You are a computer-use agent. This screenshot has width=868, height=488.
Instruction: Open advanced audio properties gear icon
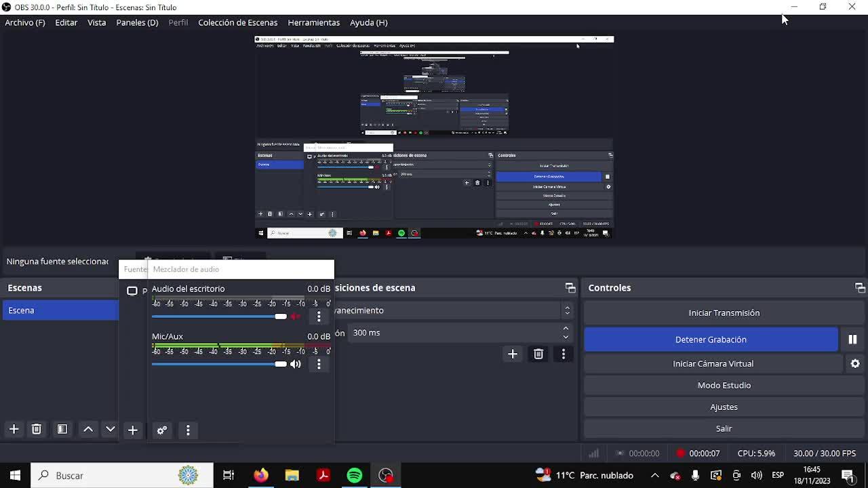point(162,430)
